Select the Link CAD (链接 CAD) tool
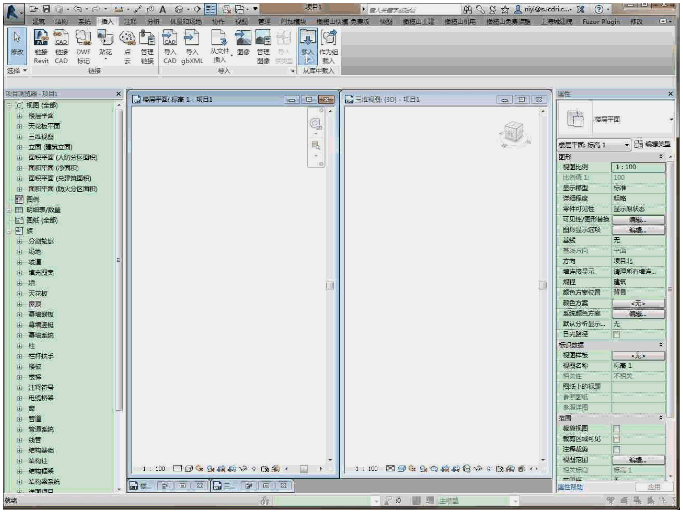 click(x=61, y=47)
